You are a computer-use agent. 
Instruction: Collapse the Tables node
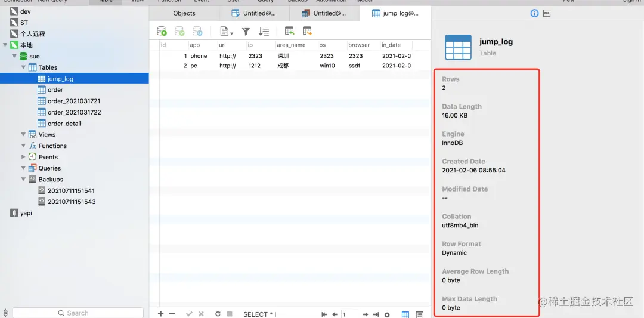coord(23,67)
